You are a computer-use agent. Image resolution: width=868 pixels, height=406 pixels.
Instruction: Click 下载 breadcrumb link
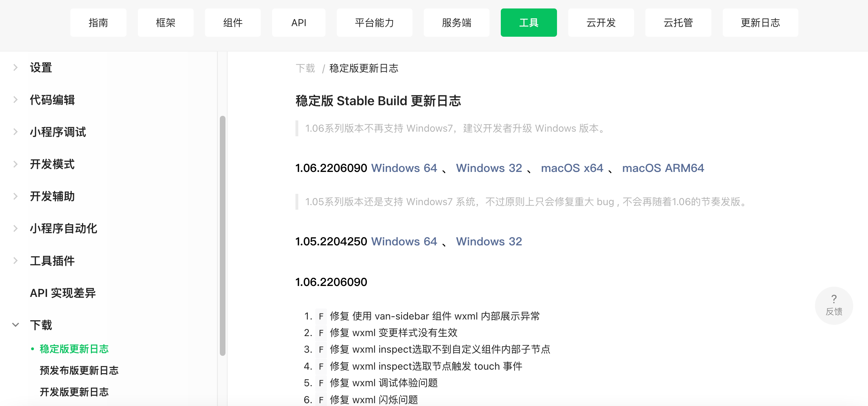[305, 68]
